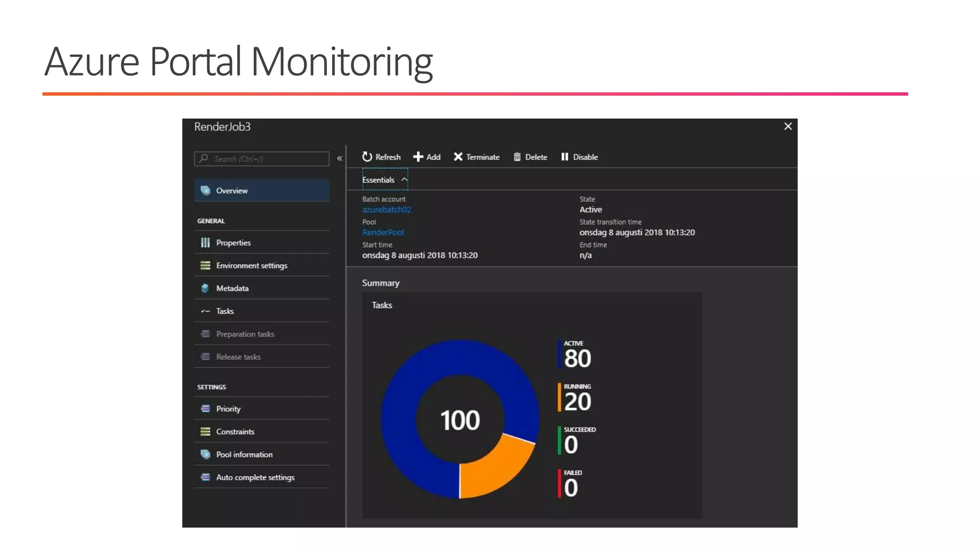This screenshot has height=551, width=980.
Task: Open Environment settings menu item
Action: coord(251,265)
